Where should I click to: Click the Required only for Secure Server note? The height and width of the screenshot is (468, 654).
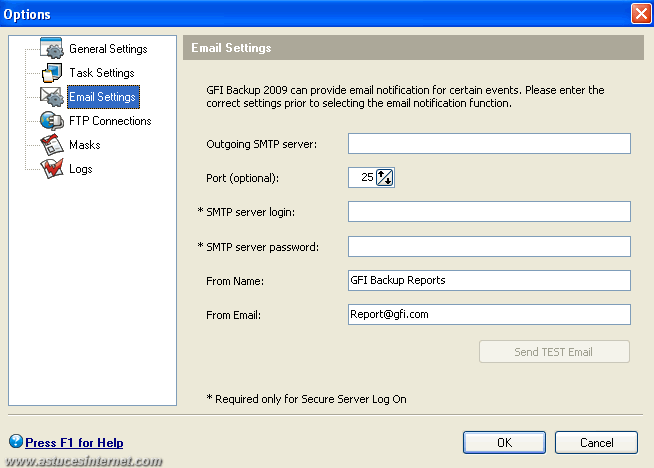(x=306, y=399)
